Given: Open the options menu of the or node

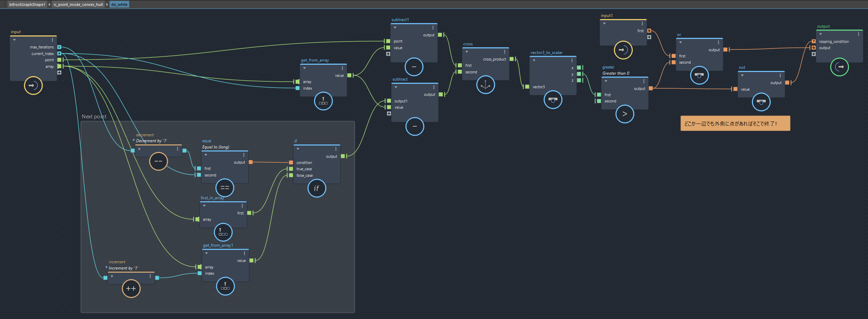Looking at the screenshot, I should tap(718, 43).
